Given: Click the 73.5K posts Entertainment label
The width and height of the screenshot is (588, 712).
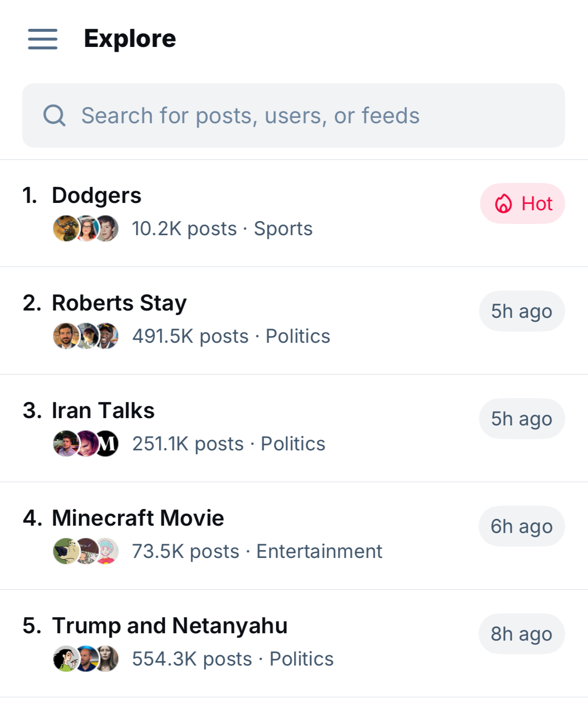Looking at the screenshot, I should (x=257, y=552).
